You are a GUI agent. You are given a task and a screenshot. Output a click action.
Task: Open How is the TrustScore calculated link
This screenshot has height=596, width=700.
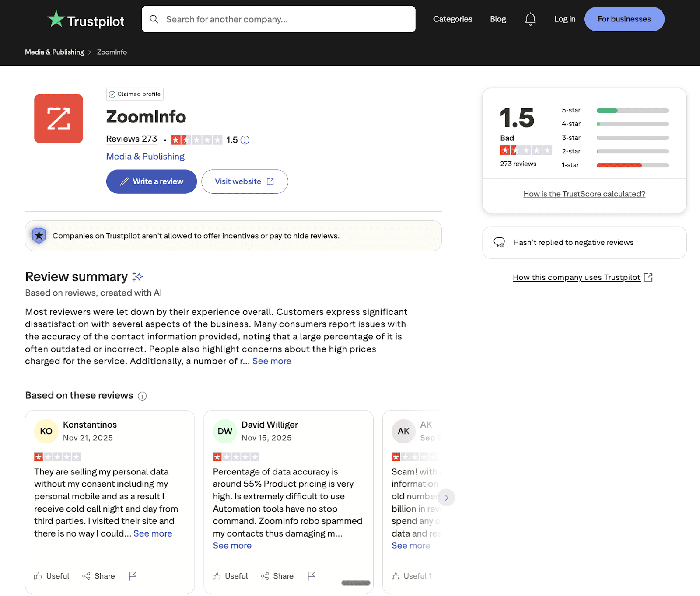pyautogui.click(x=584, y=194)
